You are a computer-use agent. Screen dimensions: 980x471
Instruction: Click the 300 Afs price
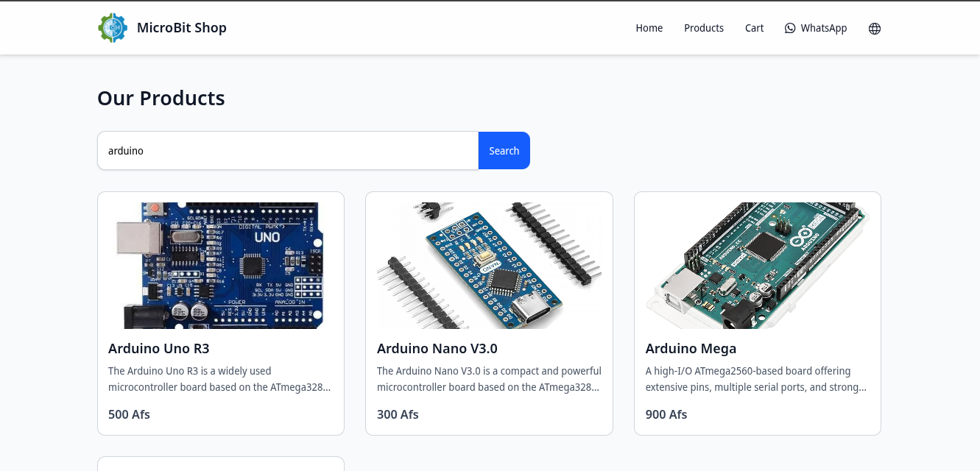(x=398, y=414)
